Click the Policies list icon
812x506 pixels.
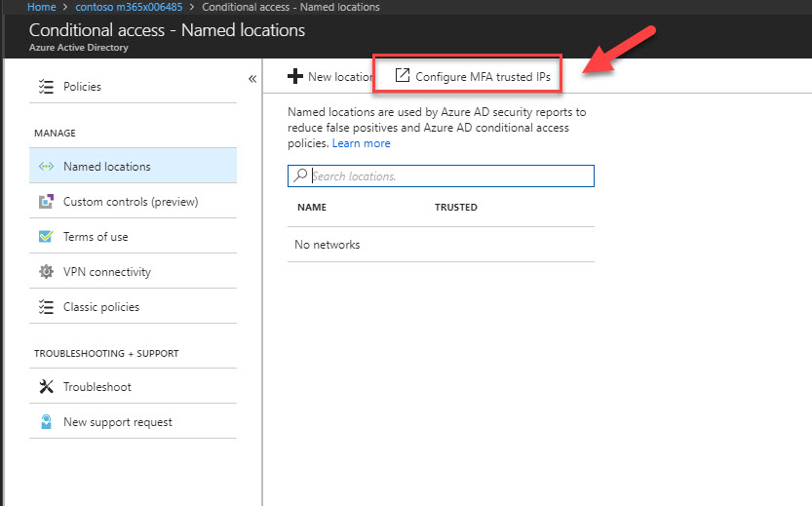(46, 87)
